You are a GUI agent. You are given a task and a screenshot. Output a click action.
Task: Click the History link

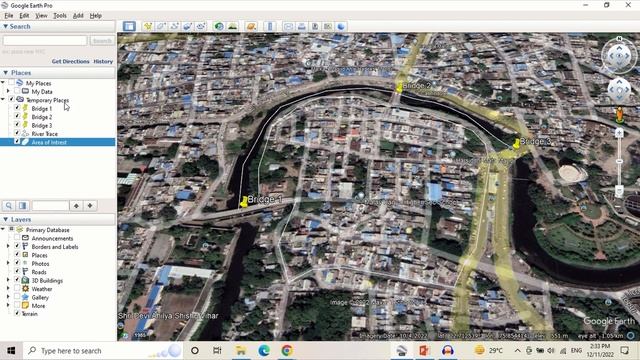(x=103, y=61)
